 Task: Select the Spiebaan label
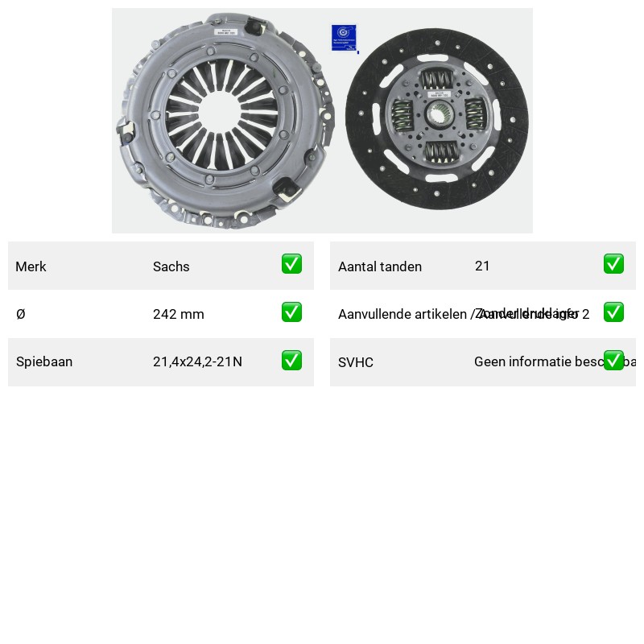pos(44,361)
